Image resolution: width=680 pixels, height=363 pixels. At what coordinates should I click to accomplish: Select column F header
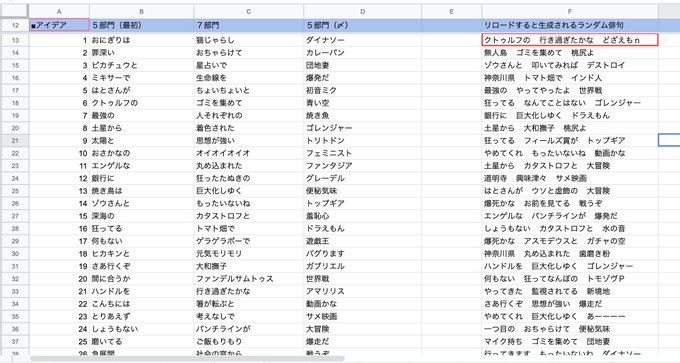coord(569,12)
